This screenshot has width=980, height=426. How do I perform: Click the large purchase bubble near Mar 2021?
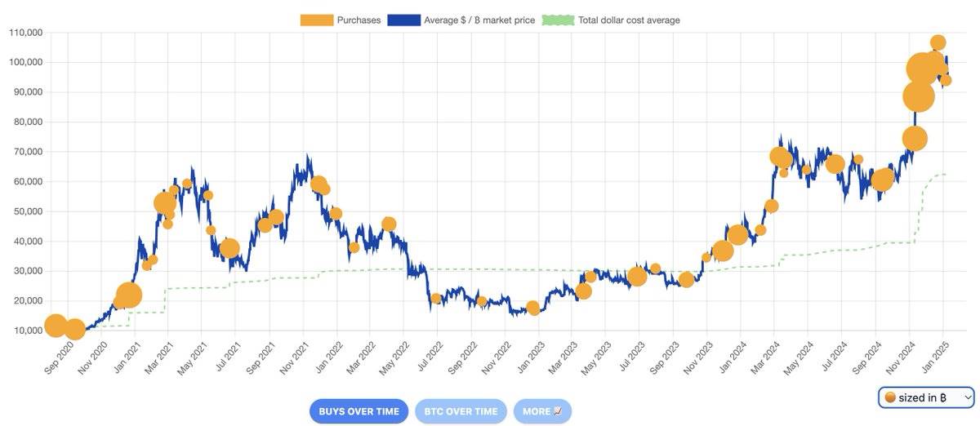click(165, 203)
